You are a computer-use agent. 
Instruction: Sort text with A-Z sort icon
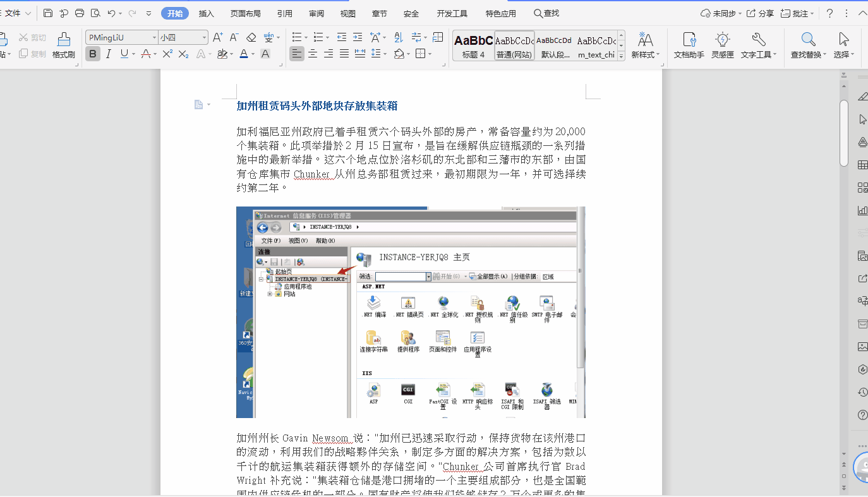399,38
